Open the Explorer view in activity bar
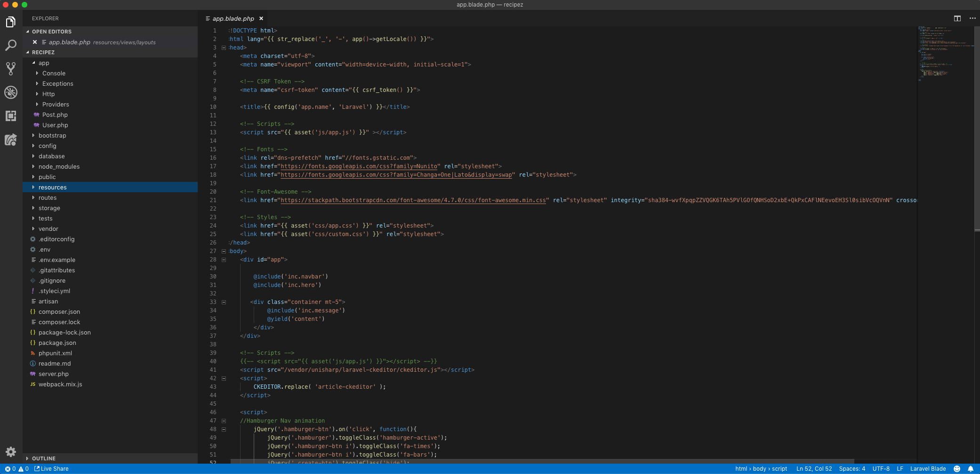The image size is (980, 474). (x=11, y=22)
